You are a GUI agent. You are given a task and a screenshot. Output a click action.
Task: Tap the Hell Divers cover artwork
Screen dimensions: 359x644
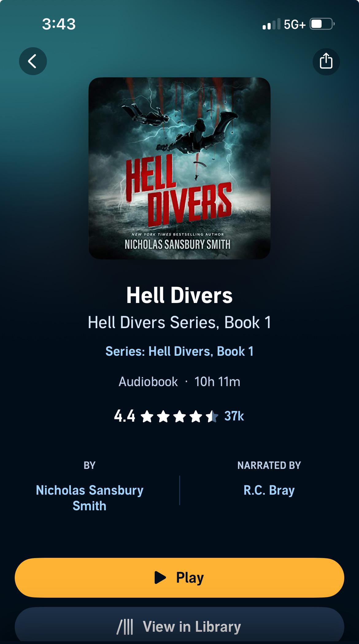coord(179,168)
